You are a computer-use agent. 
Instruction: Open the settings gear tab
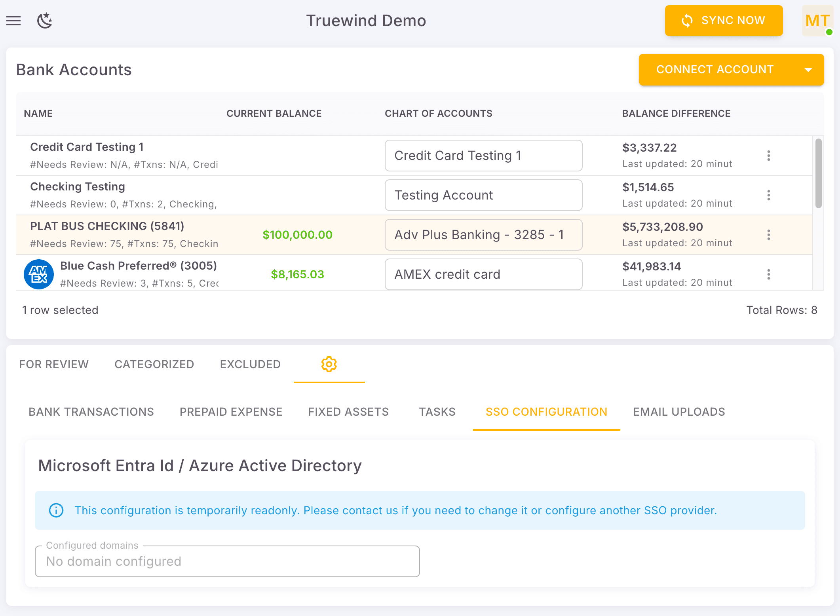329,364
